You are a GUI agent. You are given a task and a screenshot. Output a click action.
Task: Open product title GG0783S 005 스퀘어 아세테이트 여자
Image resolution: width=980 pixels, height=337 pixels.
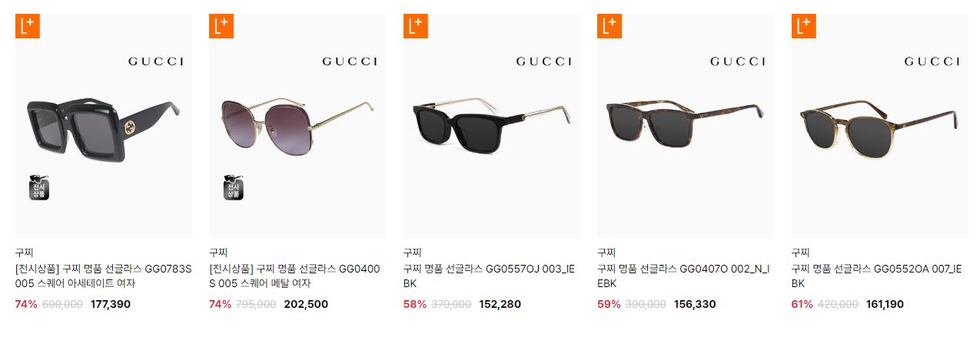click(104, 276)
